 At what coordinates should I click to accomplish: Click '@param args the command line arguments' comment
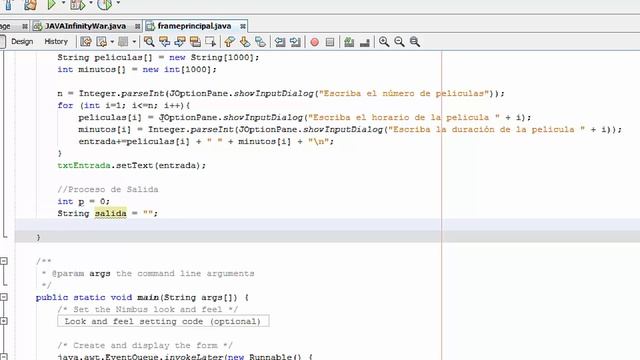[153, 273]
